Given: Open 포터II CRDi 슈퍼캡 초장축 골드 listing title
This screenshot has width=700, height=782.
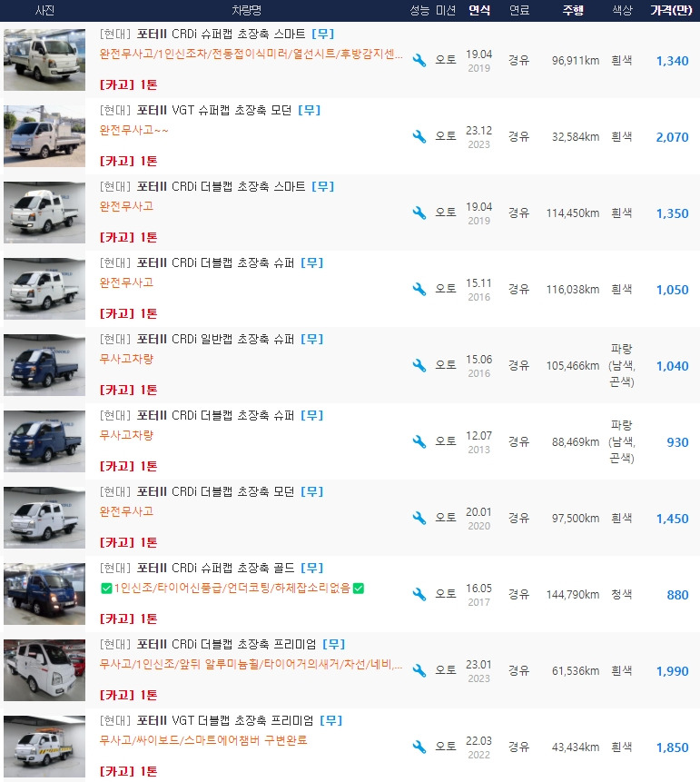Looking at the screenshot, I should tap(216, 568).
